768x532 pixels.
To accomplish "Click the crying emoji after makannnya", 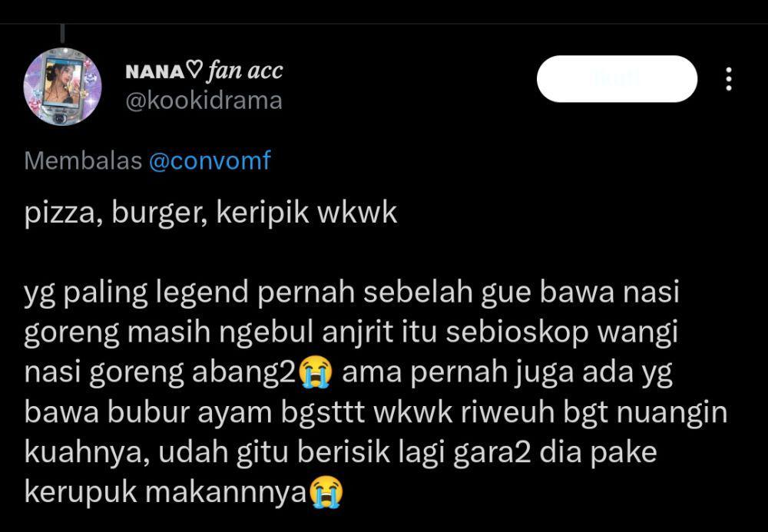I will (326, 492).
